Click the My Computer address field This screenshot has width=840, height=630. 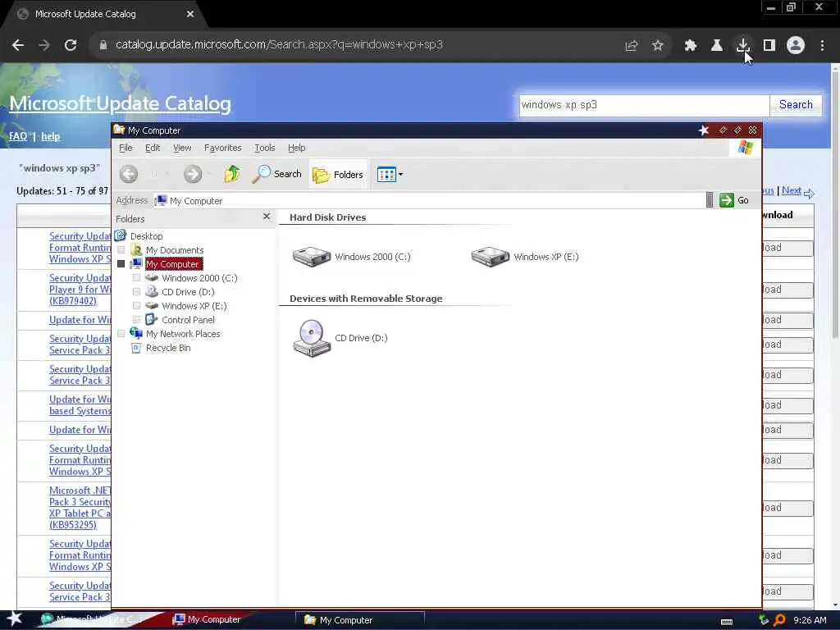tap(428, 200)
